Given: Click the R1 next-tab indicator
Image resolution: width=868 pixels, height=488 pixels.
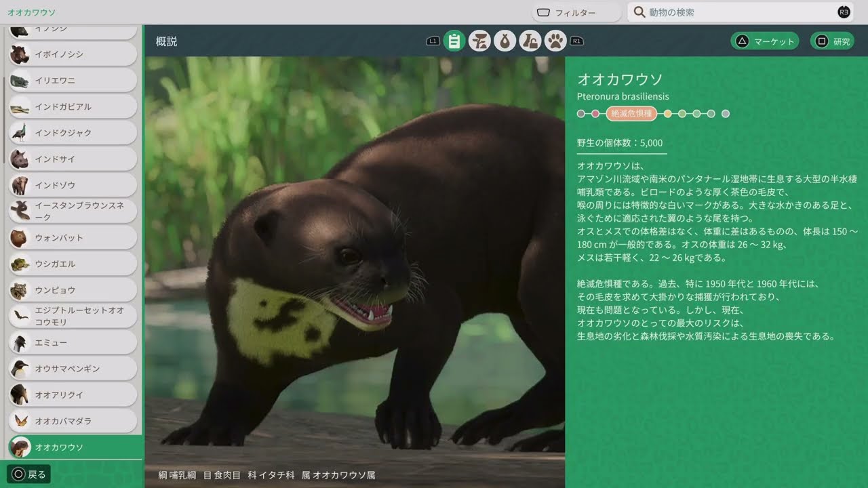Looking at the screenshot, I should tap(577, 41).
